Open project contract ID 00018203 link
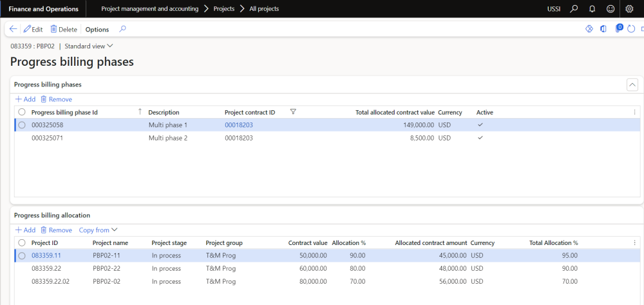644x305 pixels. click(x=238, y=125)
